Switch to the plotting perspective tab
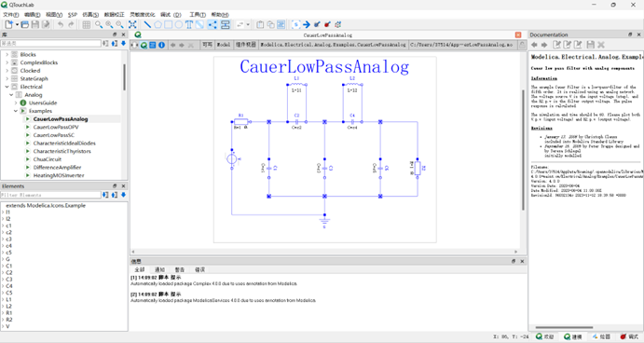This screenshot has width=644, height=343. (x=601, y=336)
